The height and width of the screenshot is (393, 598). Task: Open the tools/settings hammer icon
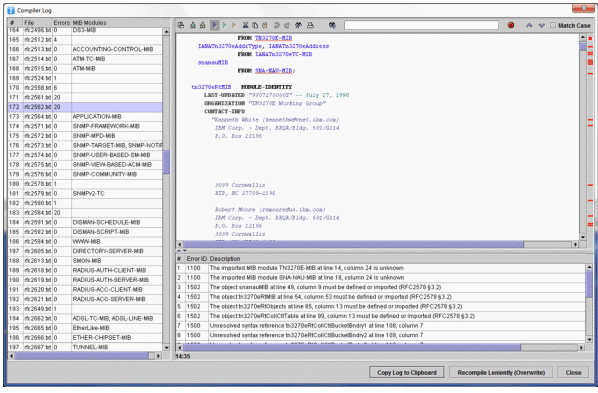tap(298, 25)
